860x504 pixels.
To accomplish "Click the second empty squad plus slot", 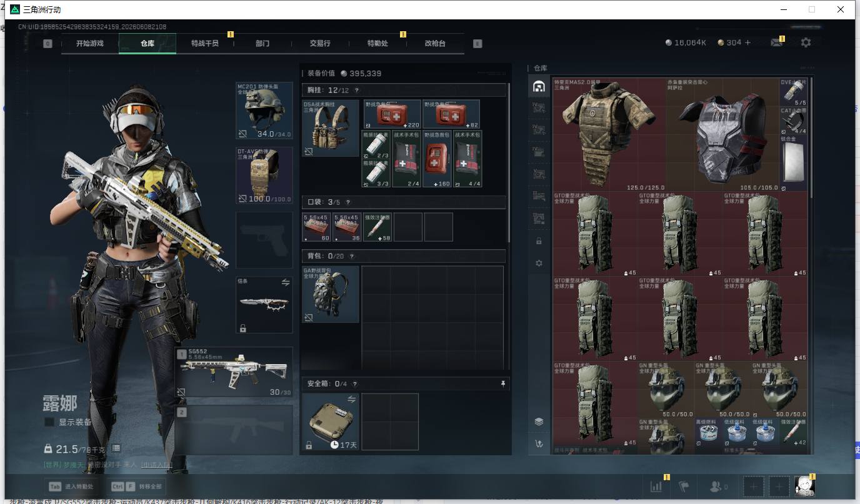I will (x=779, y=487).
